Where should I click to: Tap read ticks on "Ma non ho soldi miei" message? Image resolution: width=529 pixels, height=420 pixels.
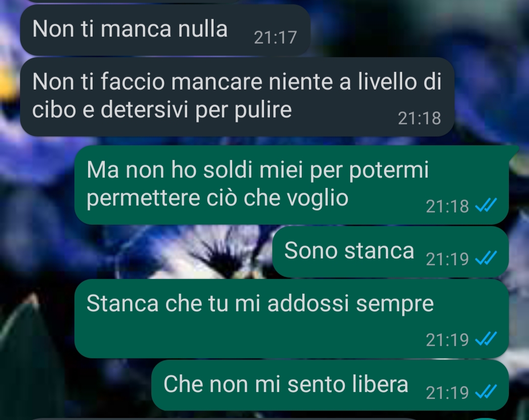486,205
